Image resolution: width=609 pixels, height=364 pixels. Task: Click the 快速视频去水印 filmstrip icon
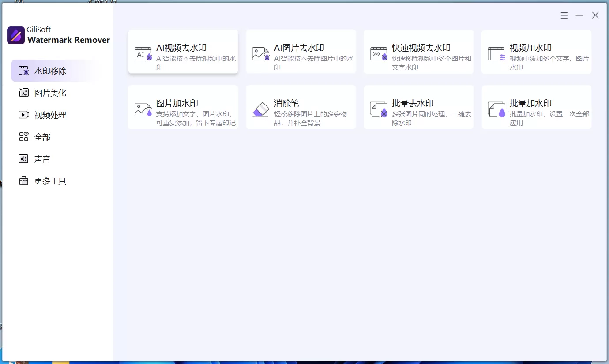tap(378, 52)
